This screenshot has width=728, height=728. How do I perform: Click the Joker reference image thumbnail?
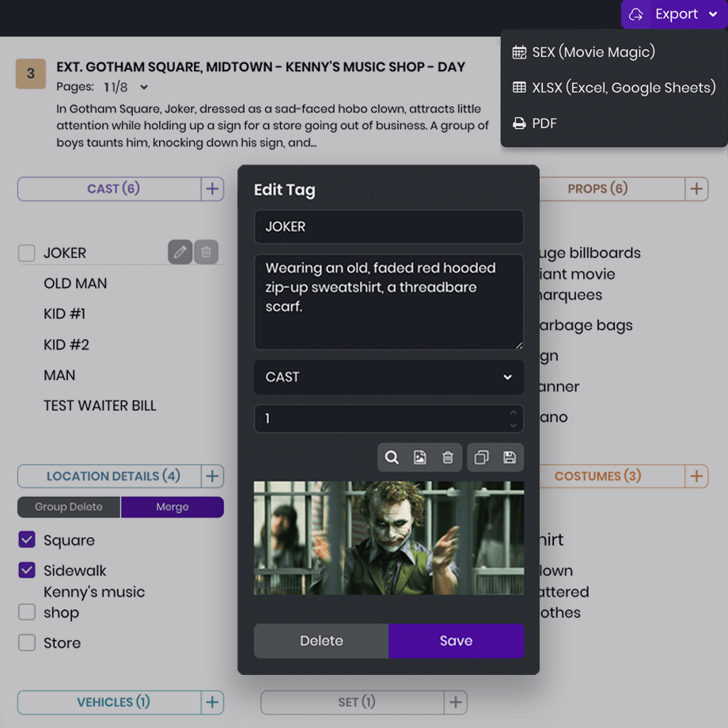(389, 538)
